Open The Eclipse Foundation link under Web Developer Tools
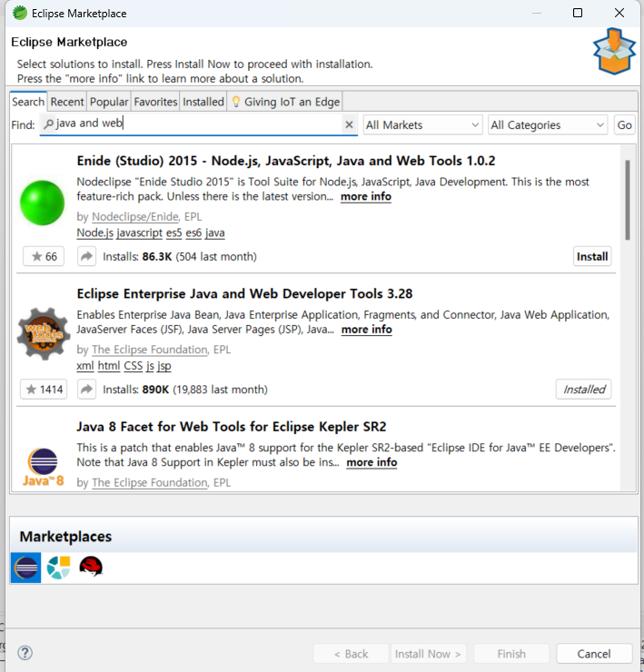This screenshot has width=644, height=672. click(150, 350)
